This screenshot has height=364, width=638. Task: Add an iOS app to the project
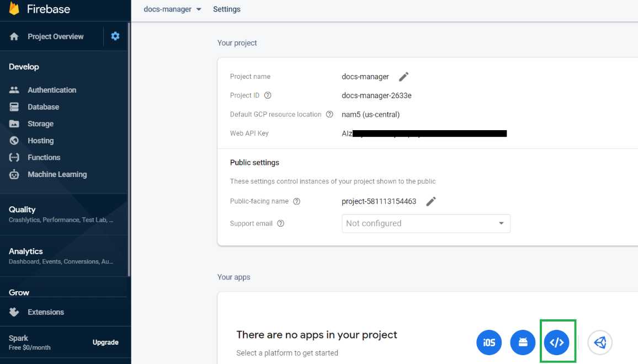pos(489,342)
